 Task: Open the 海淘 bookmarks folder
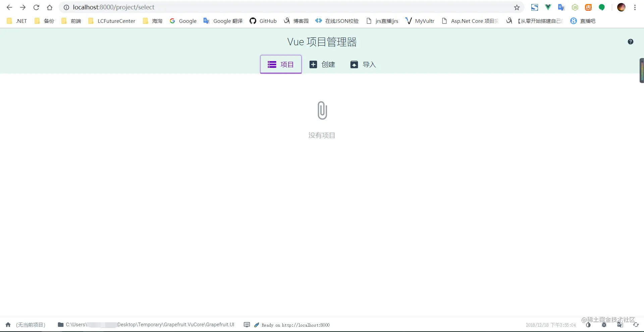click(153, 21)
